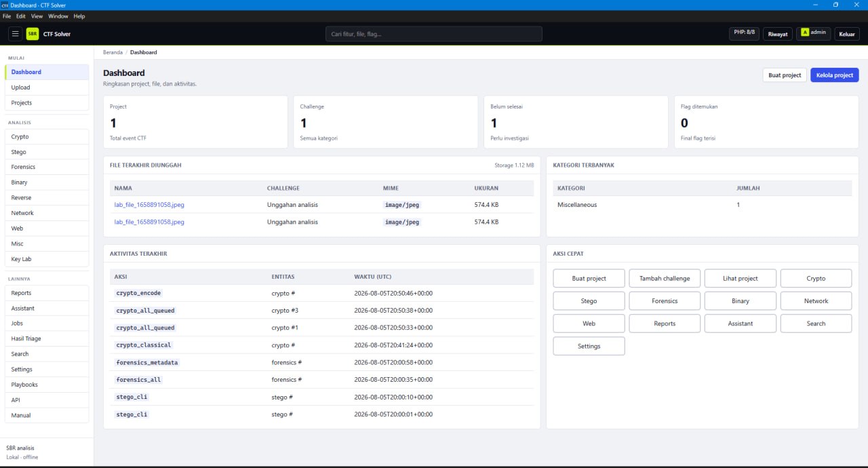
Task: Open the View menu
Action: (x=37, y=16)
